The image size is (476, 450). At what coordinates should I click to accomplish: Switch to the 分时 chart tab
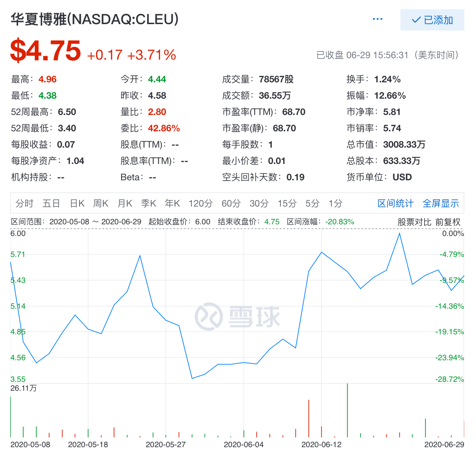pos(24,203)
